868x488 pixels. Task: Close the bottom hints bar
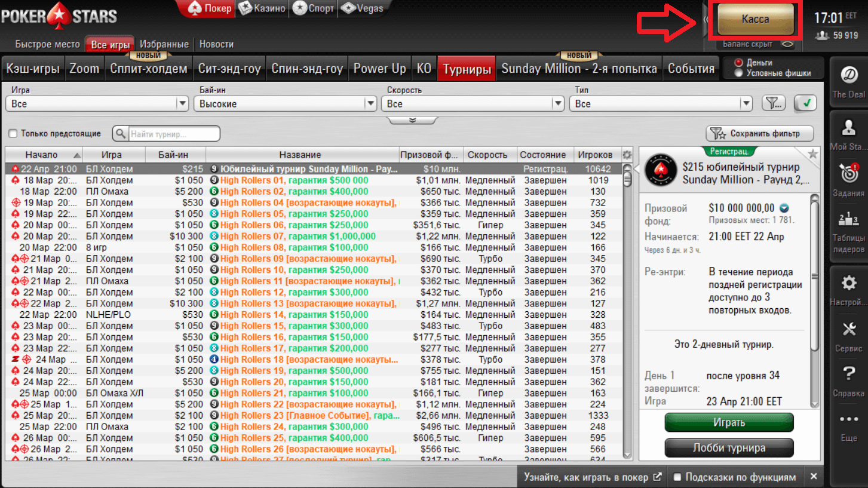pos(814,477)
